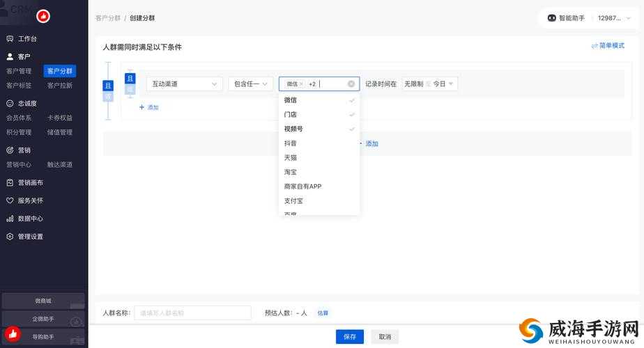Open 数据中心 bar chart icon
The height and width of the screenshot is (348, 644).
(10, 219)
